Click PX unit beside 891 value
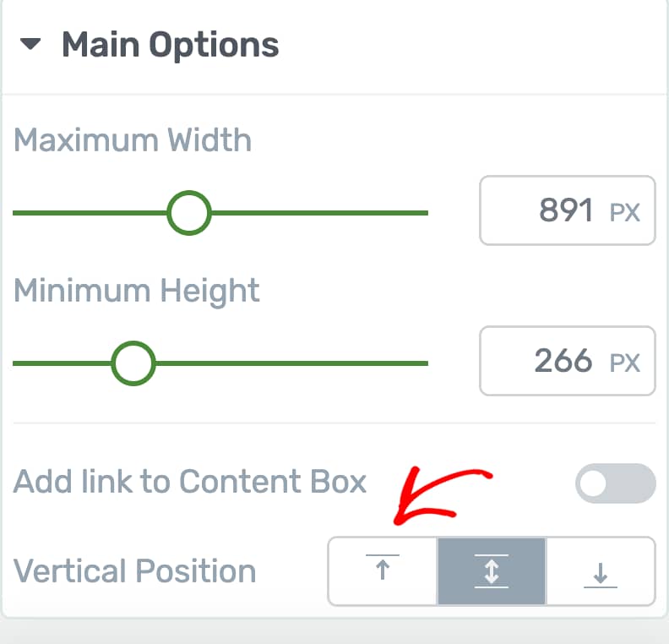Image resolution: width=669 pixels, height=644 pixels. [x=624, y=212]
